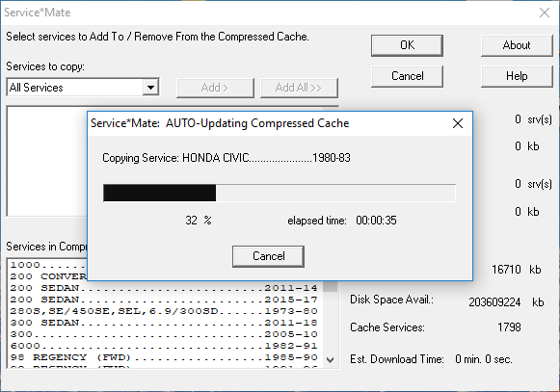This screenshot has height=392, width=560.
Task: Click the 16710 kb value
Action: pos(506,269)
